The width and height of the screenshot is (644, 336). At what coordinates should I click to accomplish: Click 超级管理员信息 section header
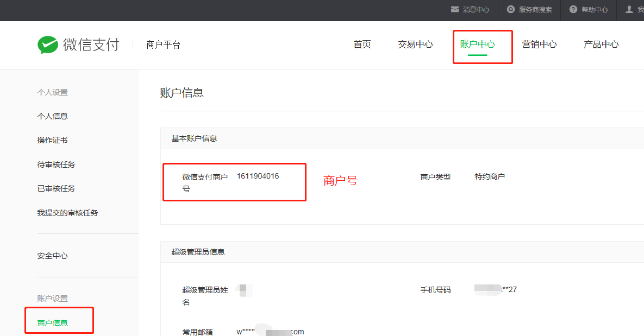pos(198,252)
